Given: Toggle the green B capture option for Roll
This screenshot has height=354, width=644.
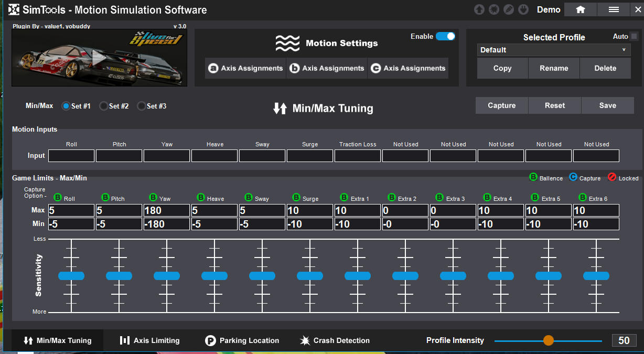Looking at the screenshot, I should pos(58,198).
